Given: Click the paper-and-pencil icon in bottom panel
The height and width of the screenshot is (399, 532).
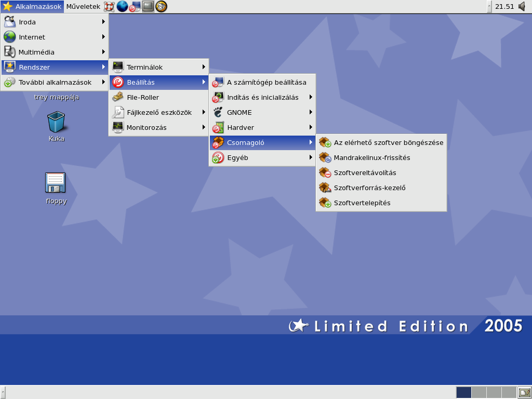Looking at the screenshot, I should click(x=525, y=393).
